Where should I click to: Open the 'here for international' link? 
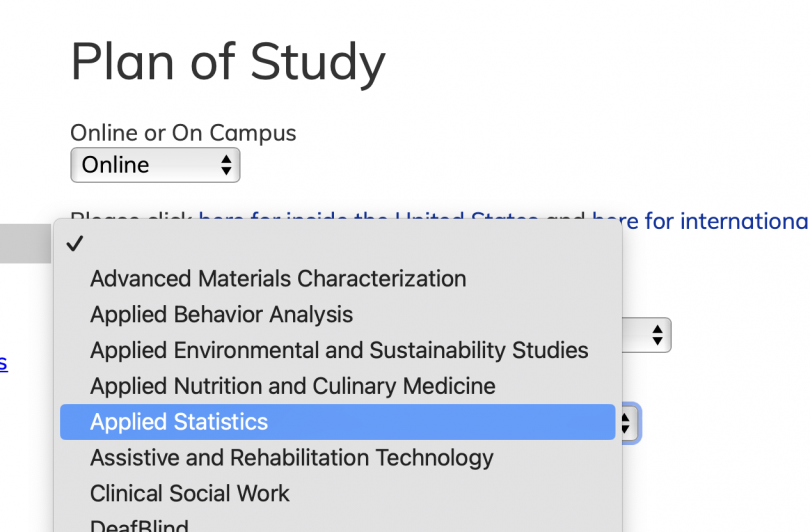(700, 221)
